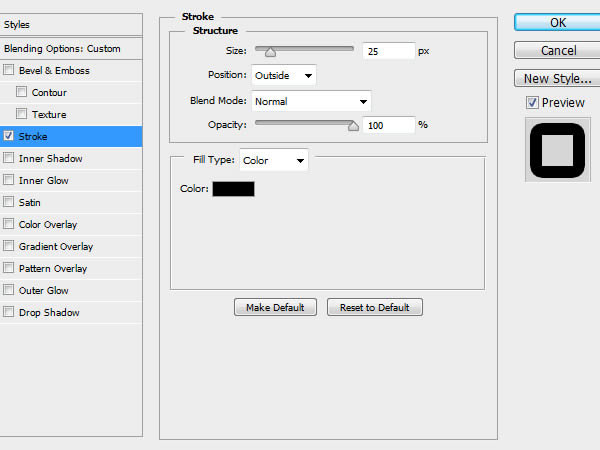Viewport: 600px width, 450px height.
Task: Enable the Drop Shadow checkbox
Action: (x=8, y=312)
